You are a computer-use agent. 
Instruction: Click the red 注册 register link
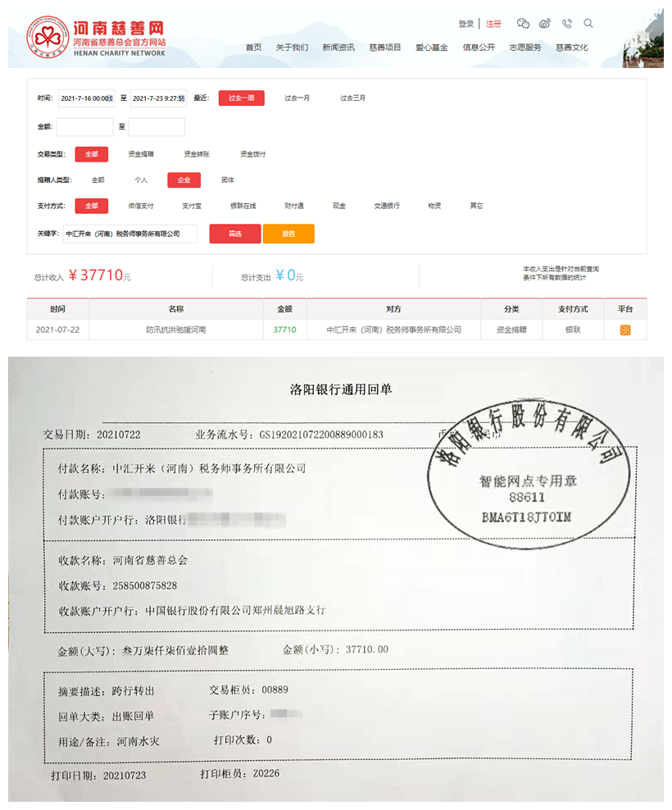click(493, 24)
